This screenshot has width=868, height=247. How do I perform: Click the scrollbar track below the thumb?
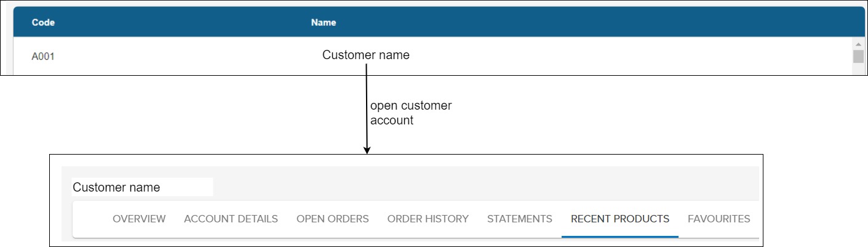pyautogui.click(x=858, y=69)
